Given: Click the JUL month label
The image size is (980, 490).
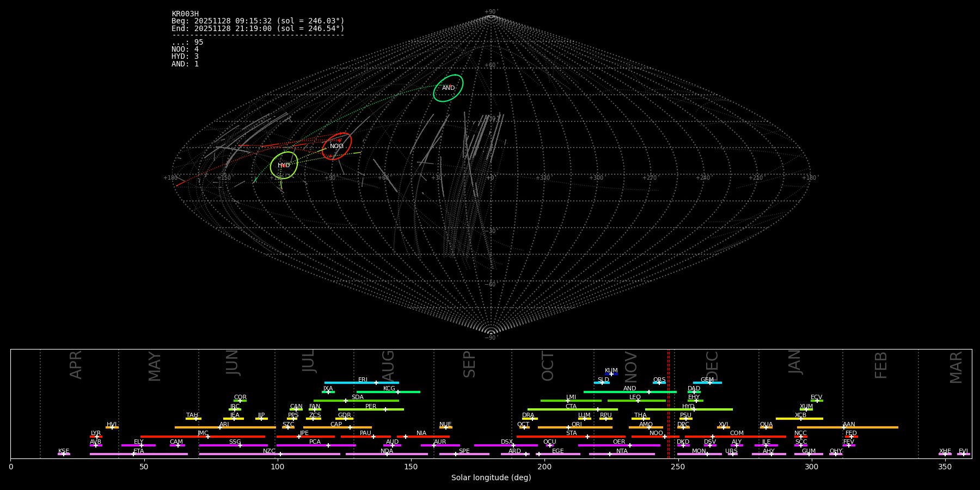Looking at the screenshot, I should pyautogui.click(x=309, y=362).
